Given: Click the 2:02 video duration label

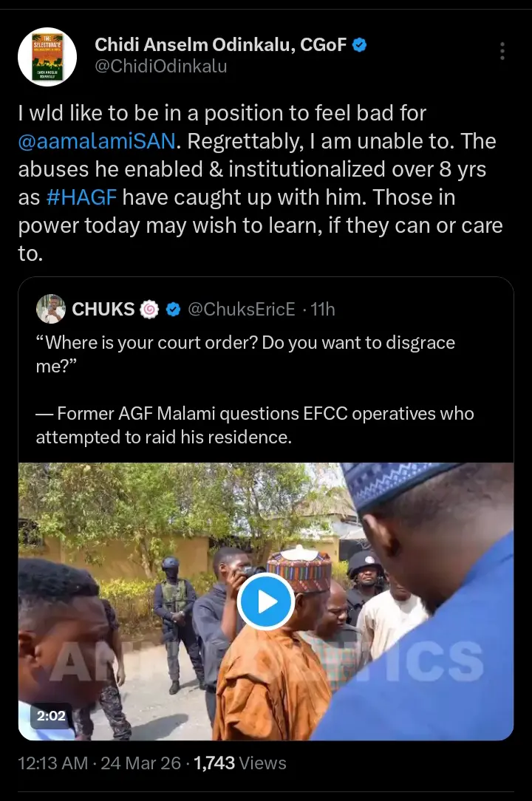Looking at the screenshot, I should click(50, 716).
